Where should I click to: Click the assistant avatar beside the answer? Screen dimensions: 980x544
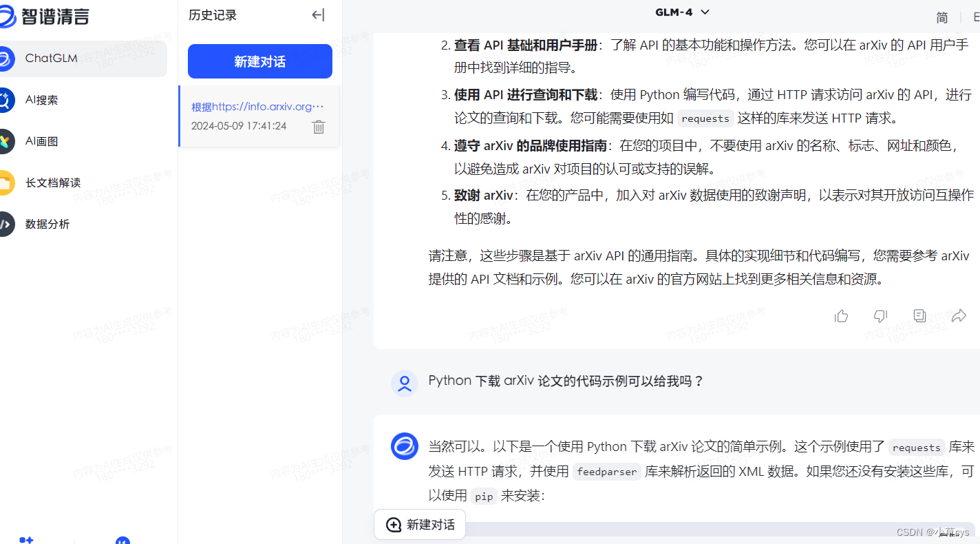coord(405,446)
